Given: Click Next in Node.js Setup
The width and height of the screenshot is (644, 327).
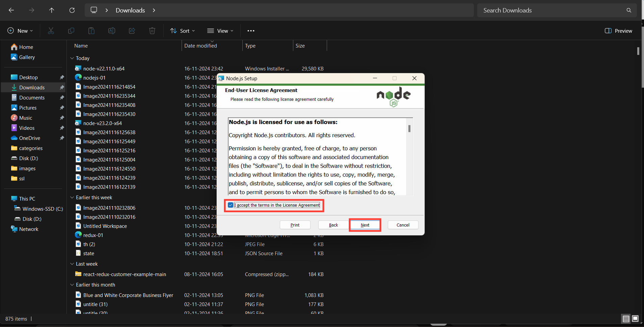Looking at the screenshot, I should [x=365, y=225].
